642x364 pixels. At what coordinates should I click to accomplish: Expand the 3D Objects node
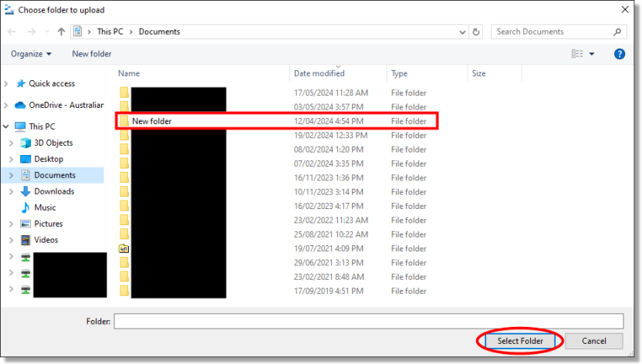(x=12, y=143)
